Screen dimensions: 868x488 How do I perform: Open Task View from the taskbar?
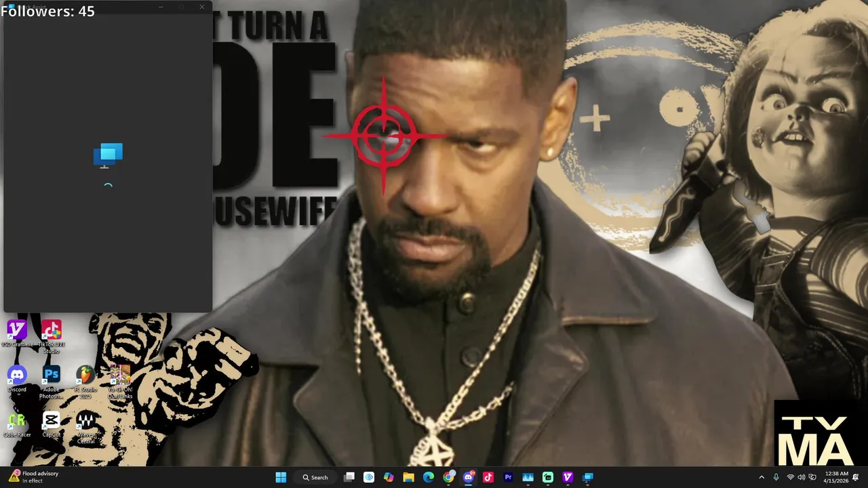pyautogui.click(x=349, y=477)
